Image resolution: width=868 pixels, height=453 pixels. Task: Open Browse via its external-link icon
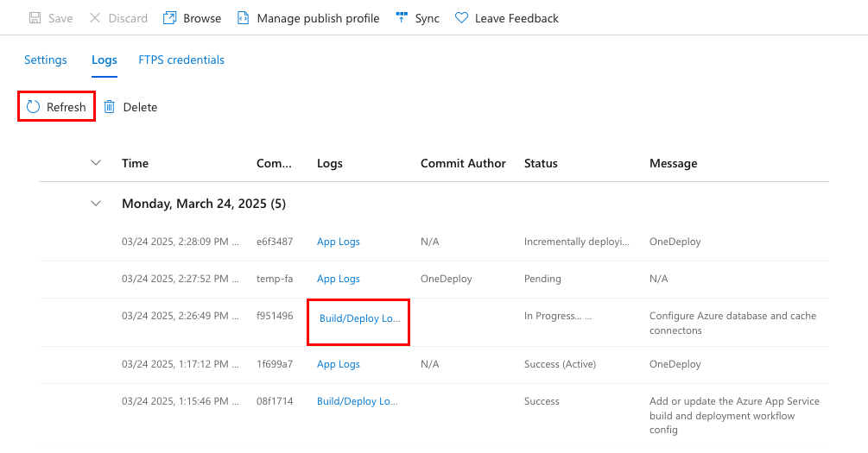pyautogui.click(x=169, y=18)
